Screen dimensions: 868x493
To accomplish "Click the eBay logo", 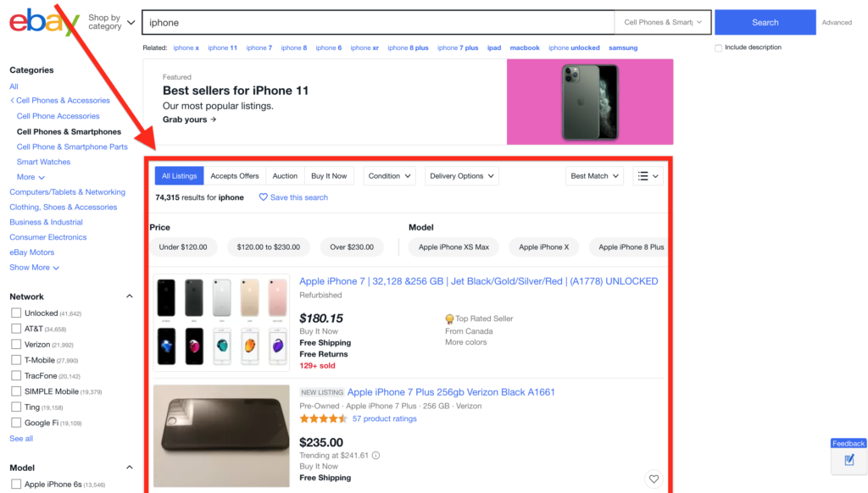I will [44, 22].
